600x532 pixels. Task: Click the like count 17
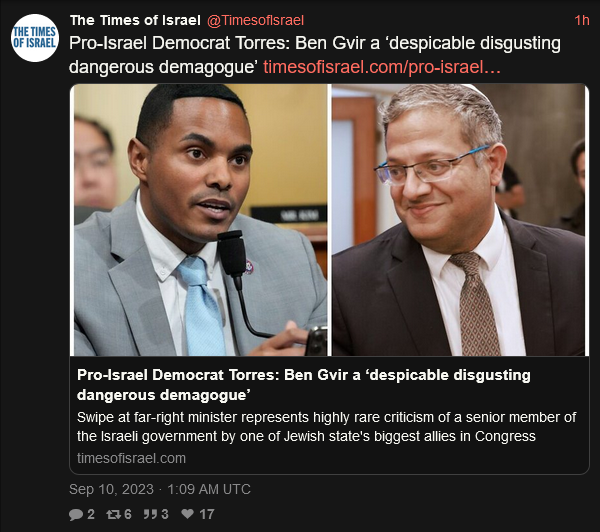(x=207, y=514)
